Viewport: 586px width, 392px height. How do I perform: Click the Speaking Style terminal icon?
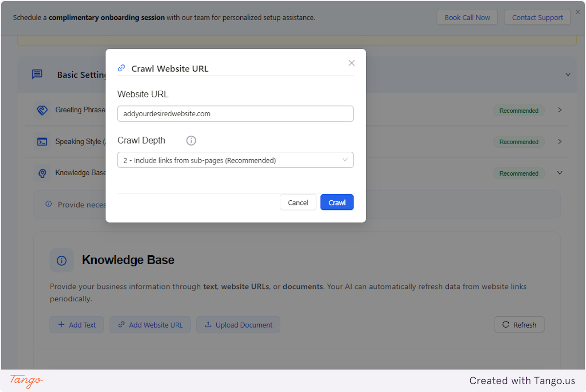click(42, 142)
